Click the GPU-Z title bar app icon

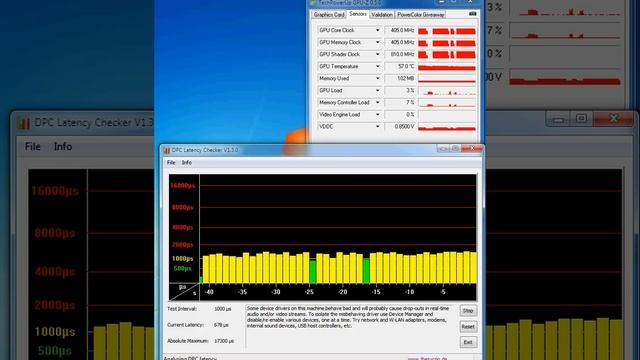click(x=313, y=3)
